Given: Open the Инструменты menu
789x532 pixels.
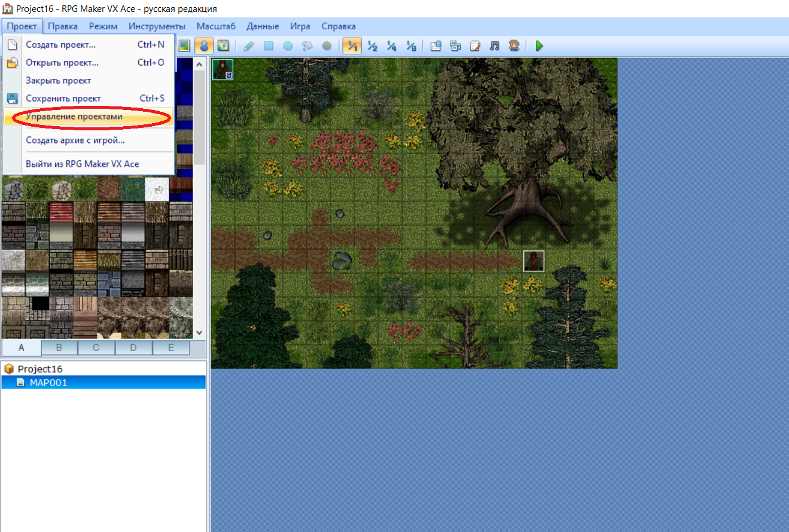Looking at the screenshot, I should (x=157, y=26).
